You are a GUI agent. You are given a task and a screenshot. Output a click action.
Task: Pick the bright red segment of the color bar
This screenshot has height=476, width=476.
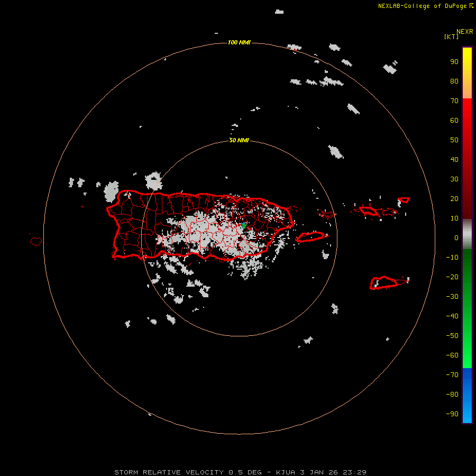tap(467, 112)
